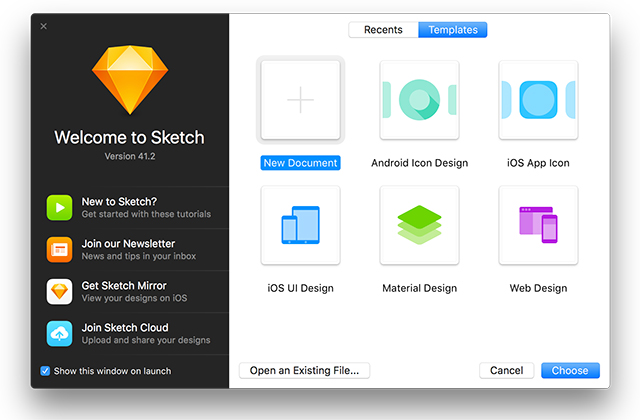Click the orange Newsletter icon
Image resolution: width=640 pixels, height=420 pixels.
pos(60,249)
